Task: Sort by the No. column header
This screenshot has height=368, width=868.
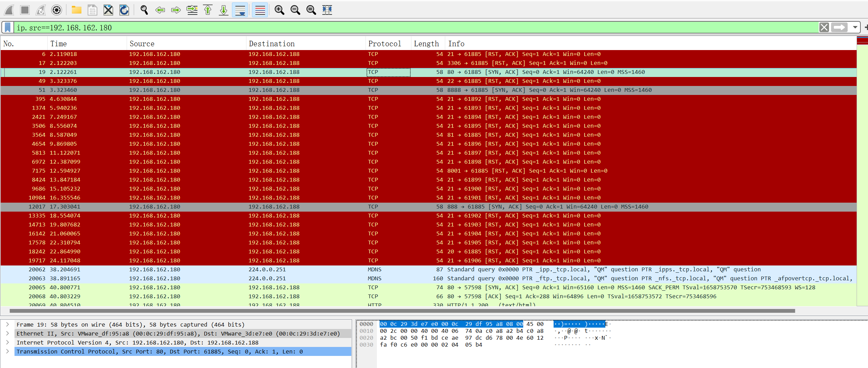Action: tap(24, 44)
